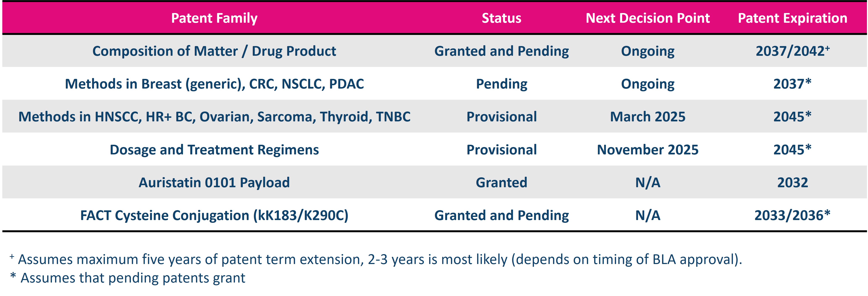Click the March 2025 decision point
Screen dimensions: 868x296
tap(647, 117)
